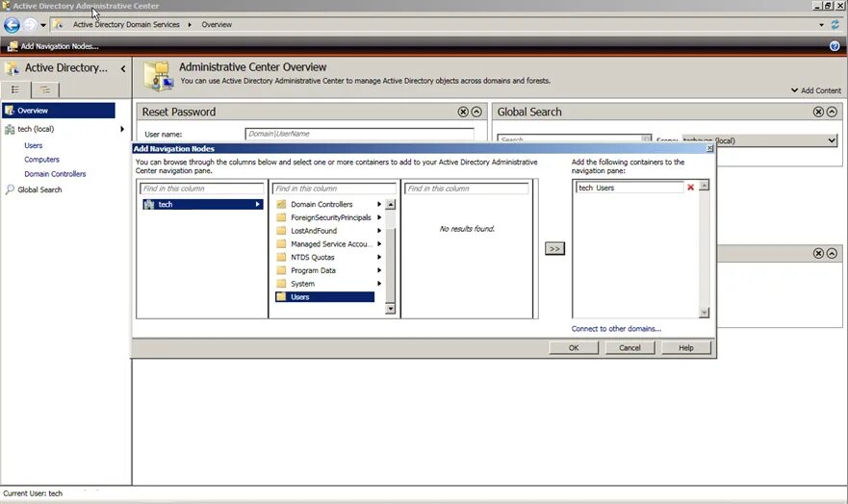This screenshot has width=848, height=504.
Task: Open the Scope dropdown in Global Search
Action: 760,140
